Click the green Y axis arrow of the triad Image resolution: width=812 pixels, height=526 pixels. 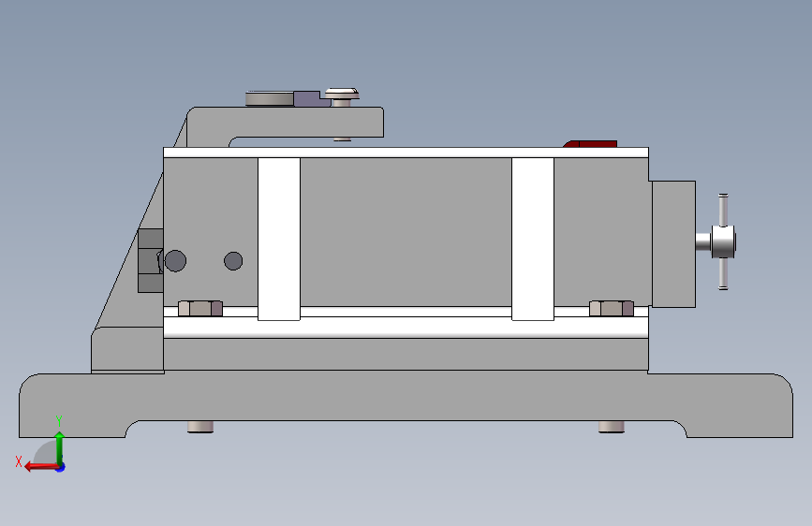click(59, 447)
